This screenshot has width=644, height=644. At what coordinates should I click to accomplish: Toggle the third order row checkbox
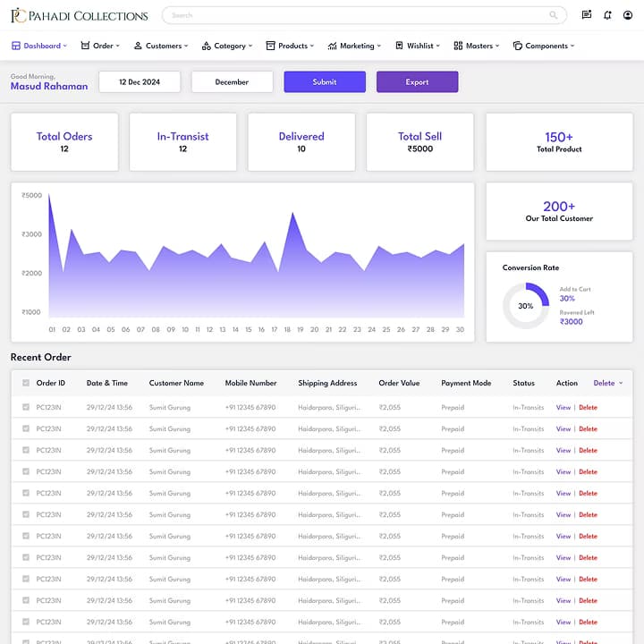(26, 450)
